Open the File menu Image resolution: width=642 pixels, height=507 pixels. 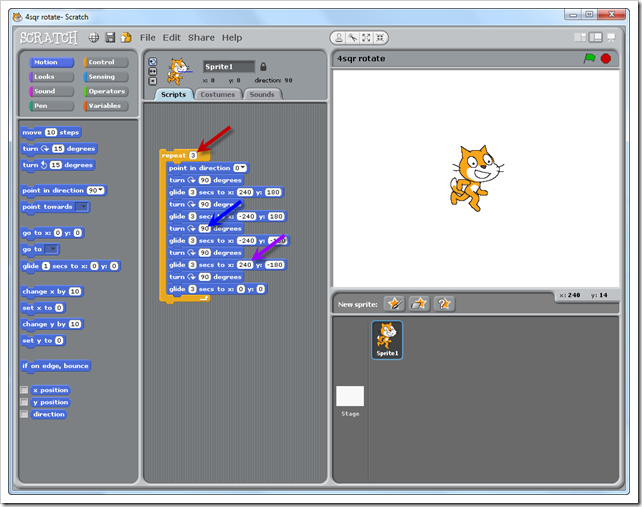click(x=148, y=38)
